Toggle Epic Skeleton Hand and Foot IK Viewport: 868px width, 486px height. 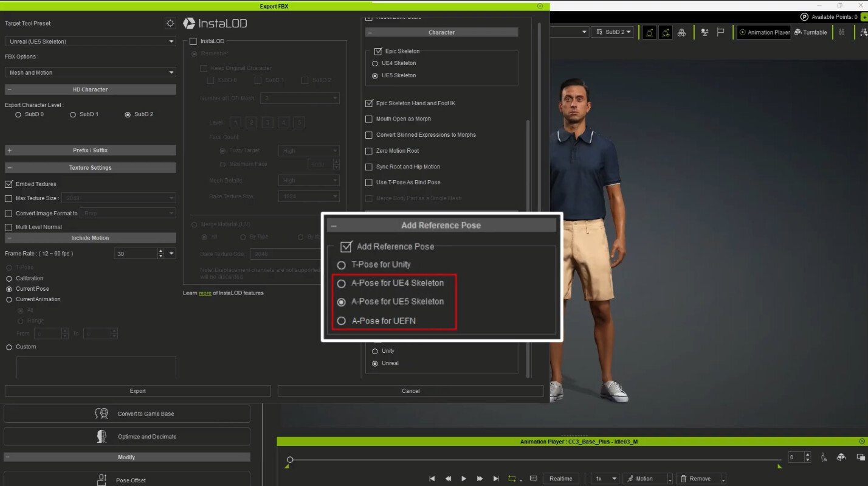point(369,103)
